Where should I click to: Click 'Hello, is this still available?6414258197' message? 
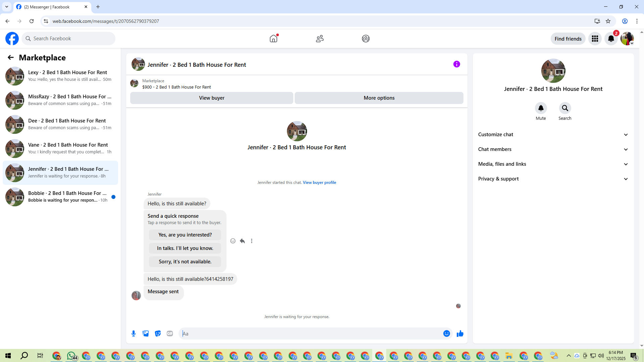190,279
